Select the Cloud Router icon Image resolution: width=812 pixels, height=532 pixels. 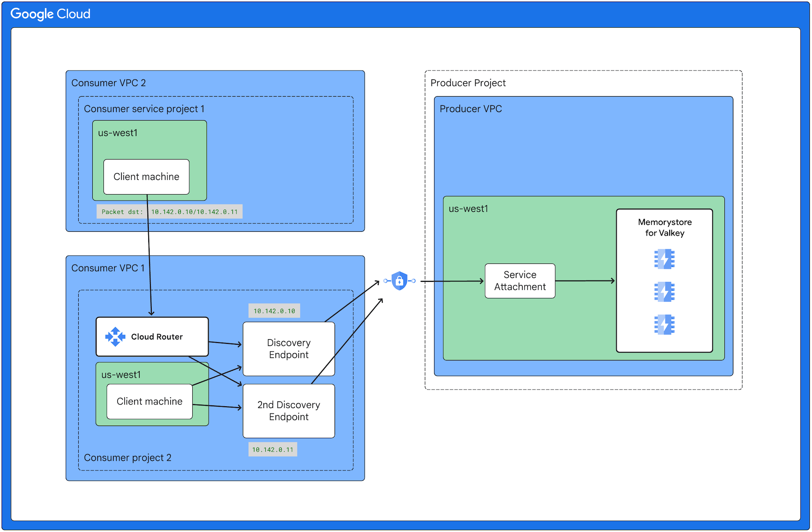pyautogui.click(x=115, y=337)
